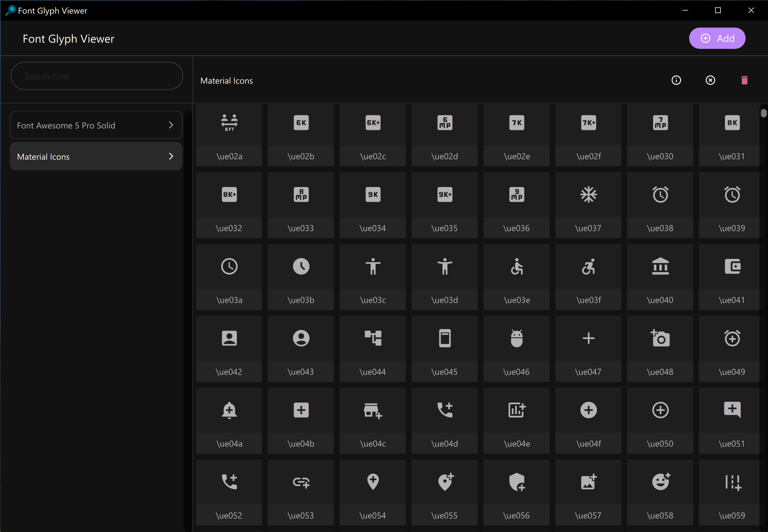
Task: Choose the add alert bell glyph \ue04a
Action: click(229, 410)
